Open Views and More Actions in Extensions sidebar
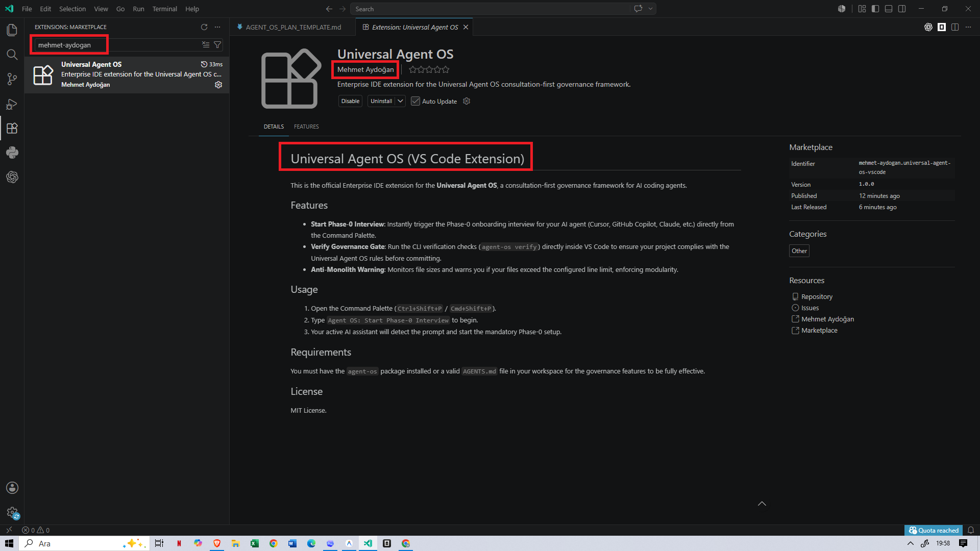The image size is (980, 551). click(217, 27)
